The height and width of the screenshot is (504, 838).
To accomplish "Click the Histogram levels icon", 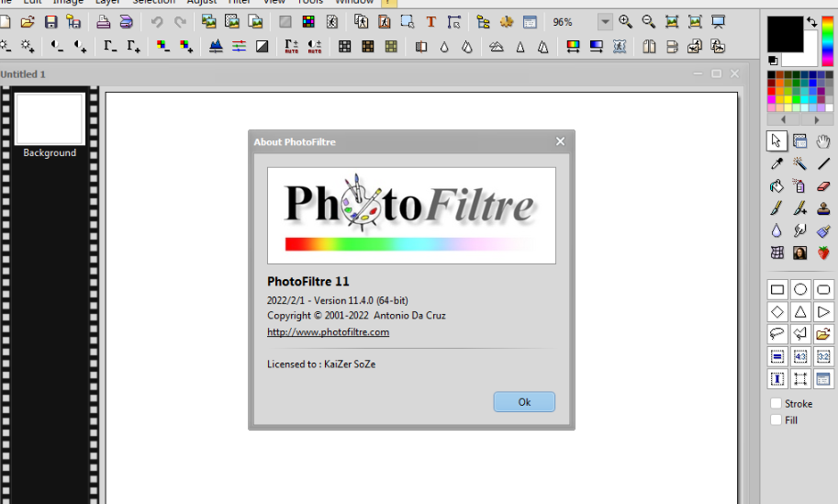I will (x=216, y=47).
